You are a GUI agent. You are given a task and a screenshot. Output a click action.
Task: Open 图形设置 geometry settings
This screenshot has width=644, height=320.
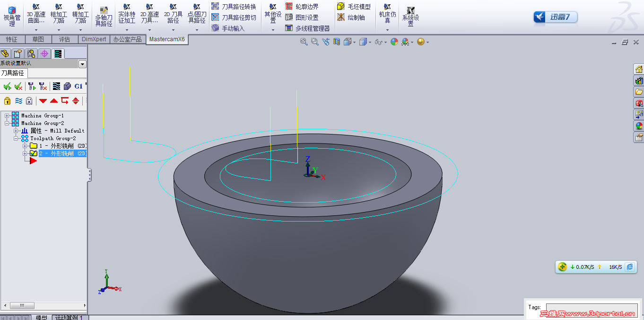click(302, 18)
